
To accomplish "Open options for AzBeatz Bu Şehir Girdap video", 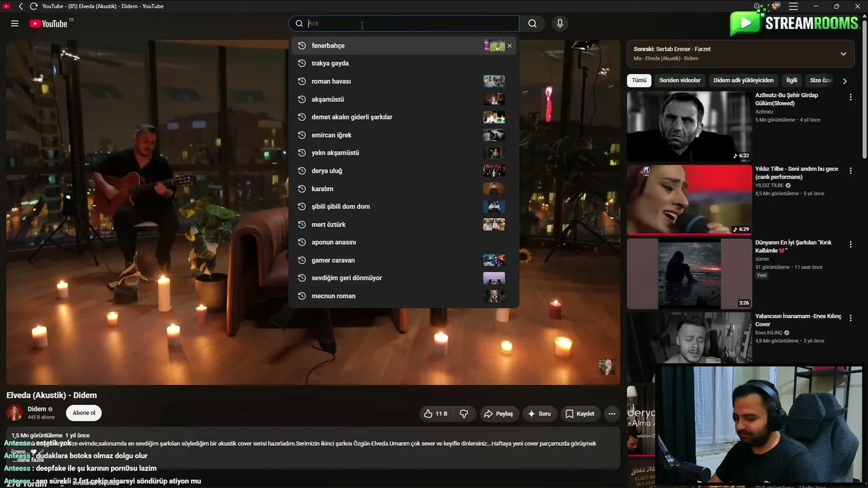I will [x=850, y=97].
